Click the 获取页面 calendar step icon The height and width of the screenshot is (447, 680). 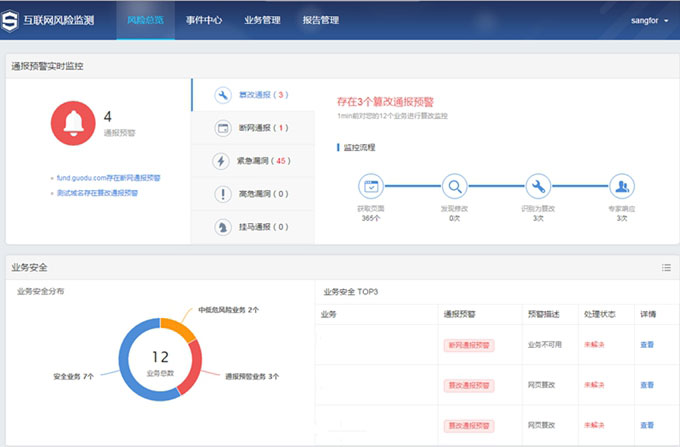pyautogui.click(x=371, y=186)
